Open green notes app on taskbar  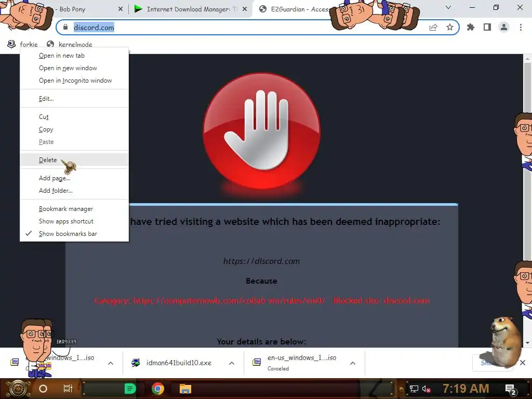(x=130, y=389)
